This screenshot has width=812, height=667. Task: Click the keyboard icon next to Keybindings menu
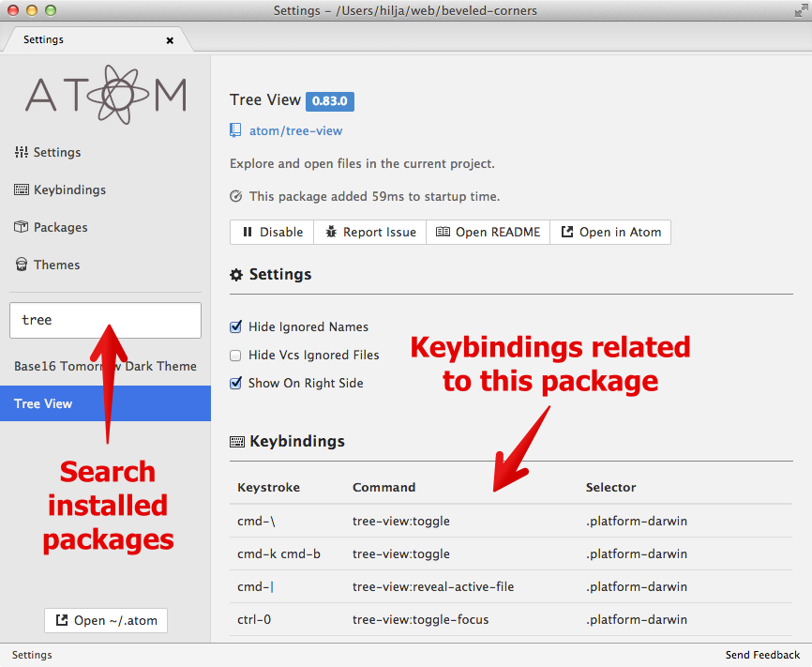point(22,189)
